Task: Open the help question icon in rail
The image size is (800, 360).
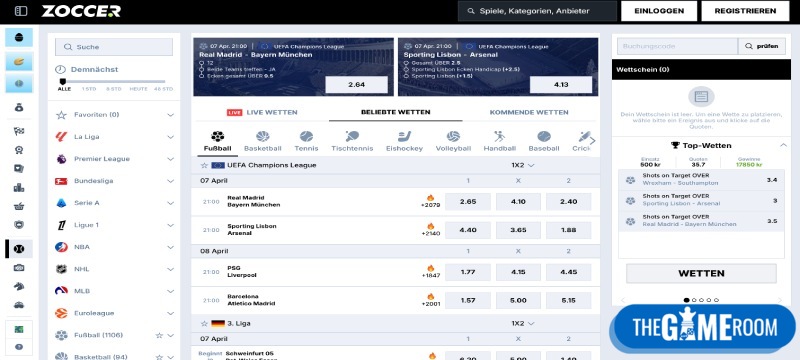Action: coord(19,347)
